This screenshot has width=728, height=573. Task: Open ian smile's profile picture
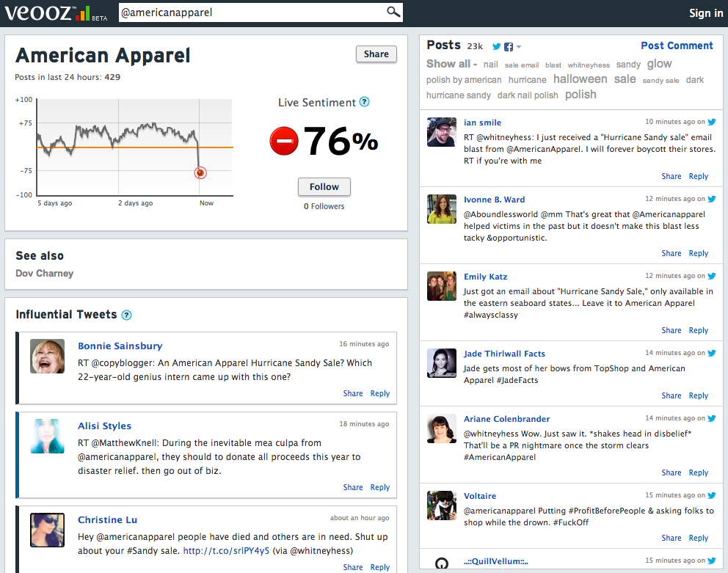[x=442, y=132]
